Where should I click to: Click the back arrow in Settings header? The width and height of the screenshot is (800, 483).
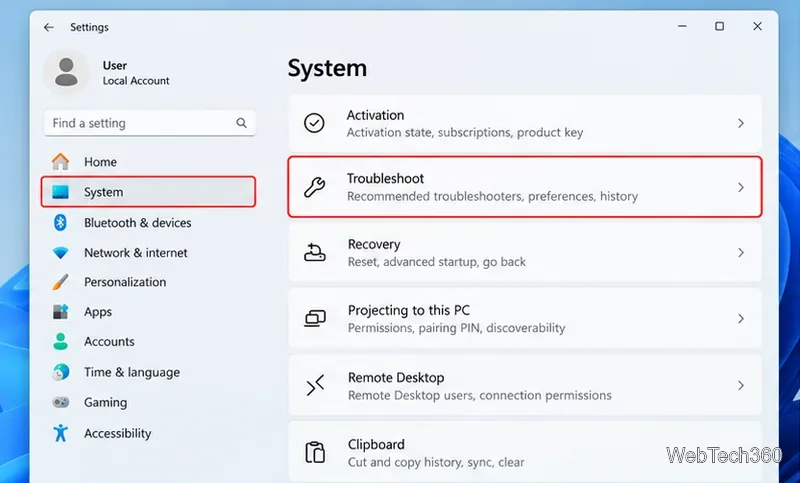tap(48, 27)
